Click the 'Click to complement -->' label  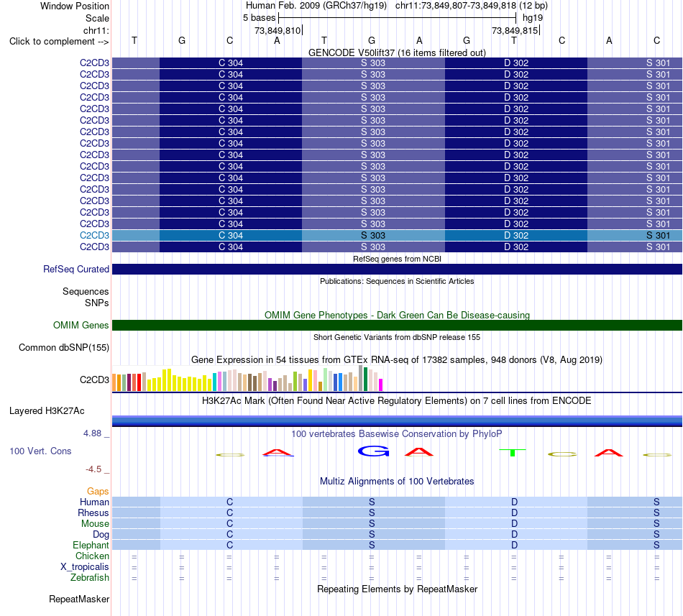[59, 42]
